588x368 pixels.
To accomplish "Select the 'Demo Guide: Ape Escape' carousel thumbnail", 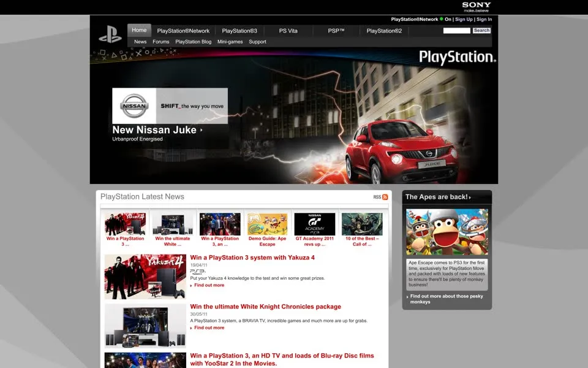I will (x=268, y=224).
